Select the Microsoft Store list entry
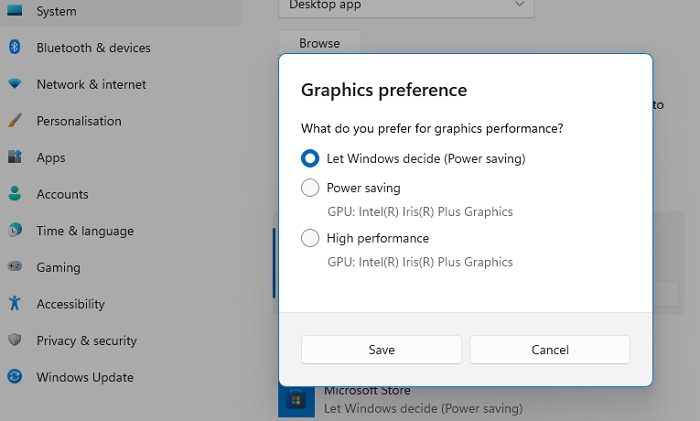This screenshot has width=700, height=421. (420, 400)
